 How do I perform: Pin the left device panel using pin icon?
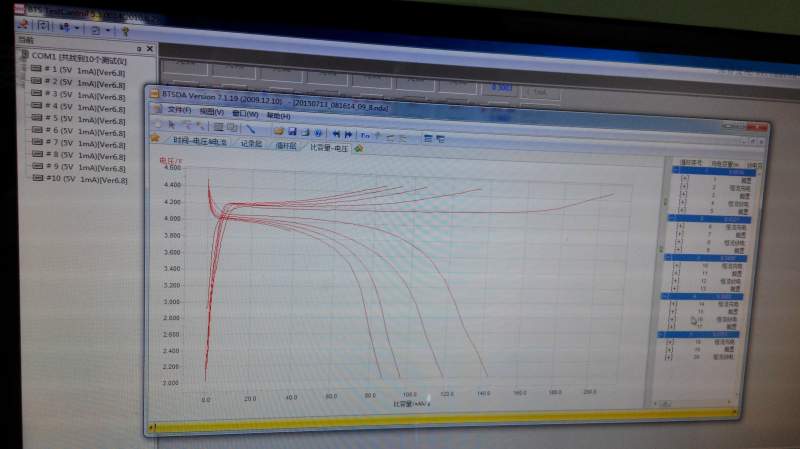click(139, 48)
